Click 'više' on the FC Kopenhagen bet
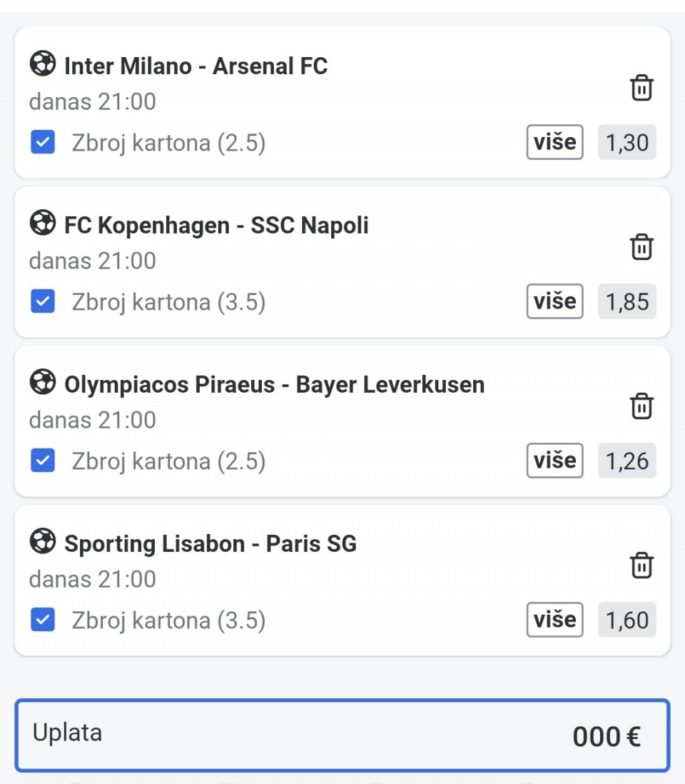Image resolution: width=685 pixels, height=784 pixels. click(554, 301)
